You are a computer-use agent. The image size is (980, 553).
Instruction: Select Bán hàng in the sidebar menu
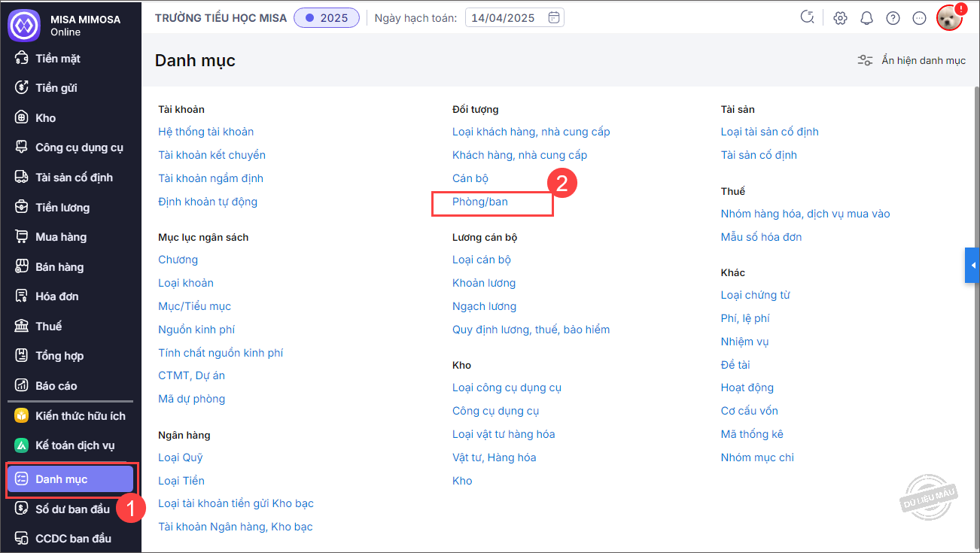click(x=59, y=267)
